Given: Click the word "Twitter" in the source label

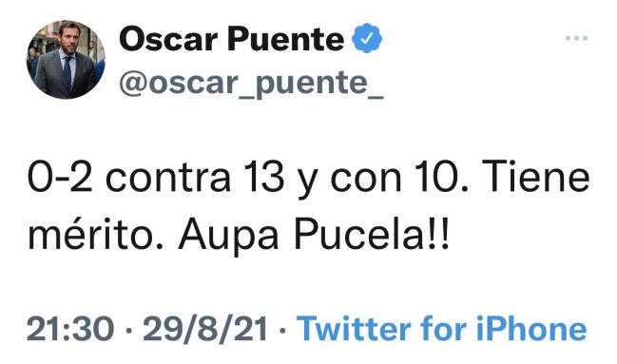Looking at the screenshot, I should pos(354,328).
